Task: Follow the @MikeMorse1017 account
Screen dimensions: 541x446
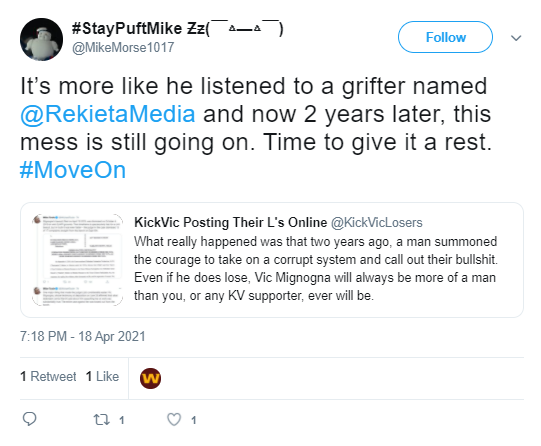Action: tap(445, 37)
